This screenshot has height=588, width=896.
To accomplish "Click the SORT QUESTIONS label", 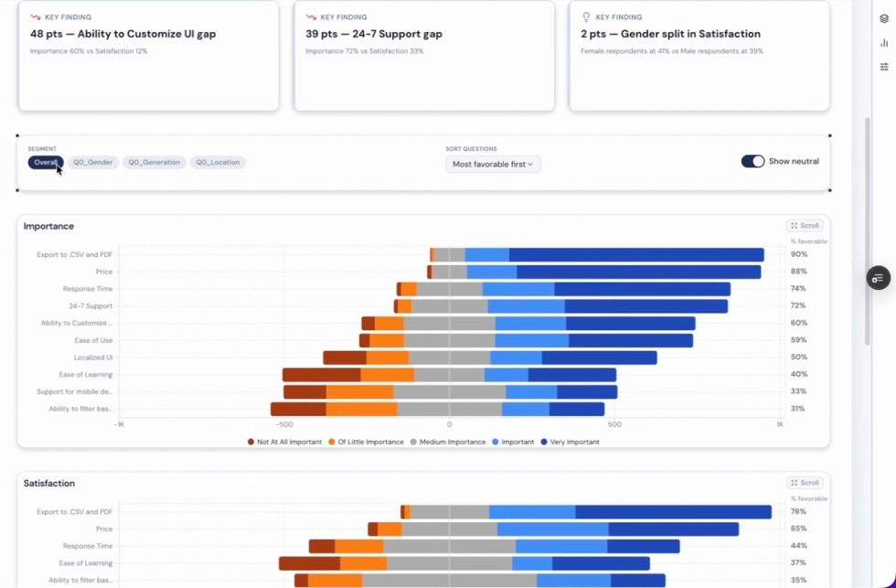I will coord(472,149).
